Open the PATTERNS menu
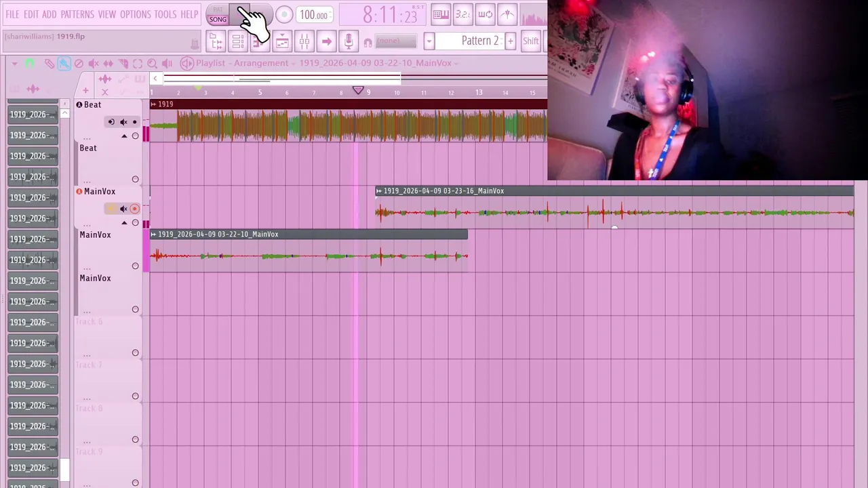 (77, 14)
